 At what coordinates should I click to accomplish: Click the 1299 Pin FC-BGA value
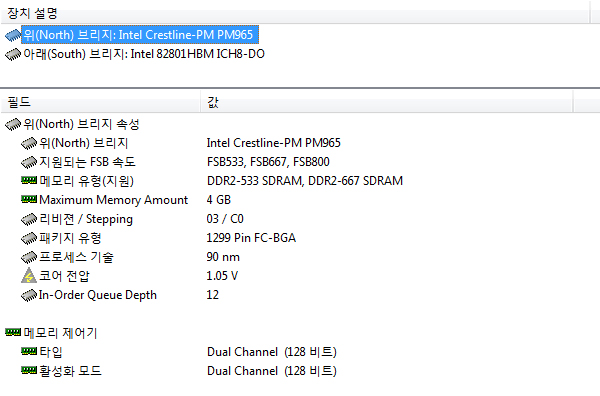[x=251, y=238]
